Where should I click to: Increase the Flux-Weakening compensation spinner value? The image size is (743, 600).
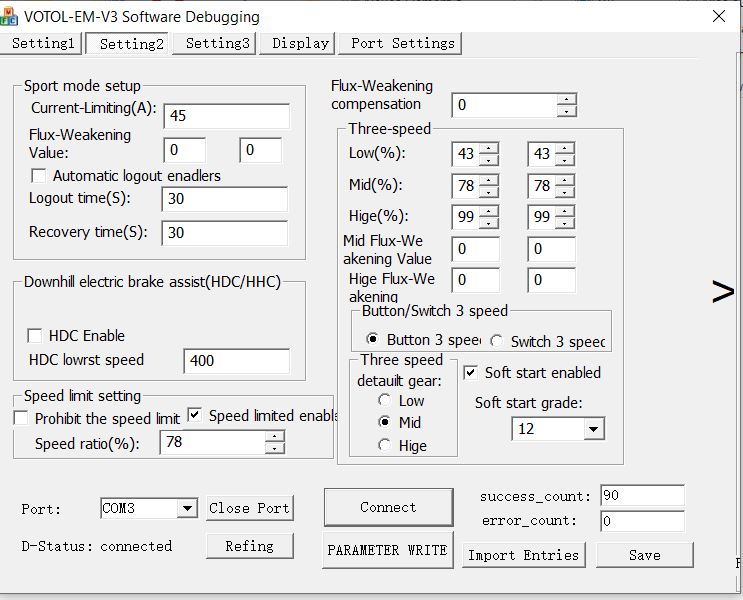567,99
